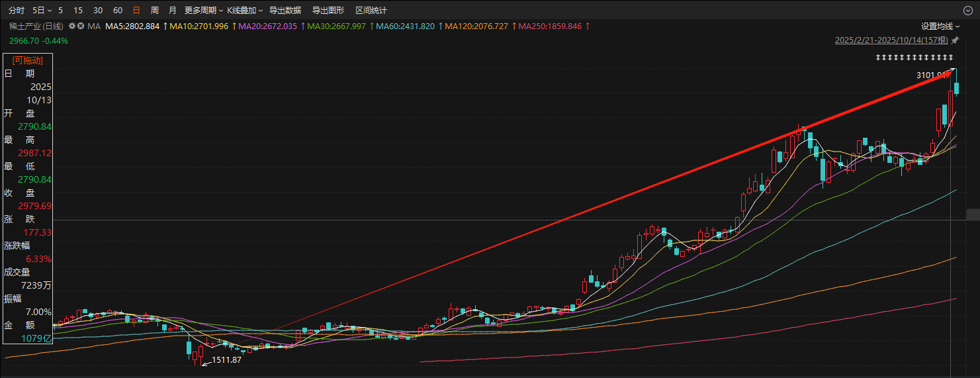Click the MA20:2672.035 label
Screen dimensions: 980x378
268,26
